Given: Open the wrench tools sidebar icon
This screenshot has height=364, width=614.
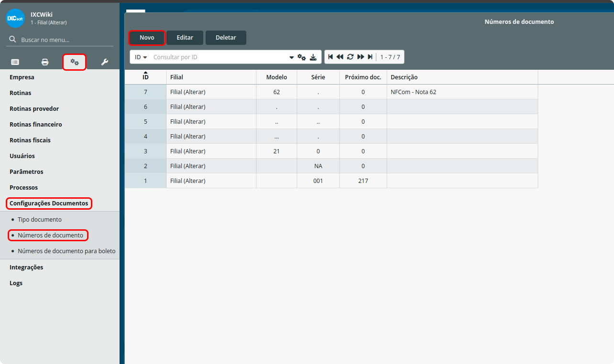Looking at the screenshot, I should click(x=104, y=62).
